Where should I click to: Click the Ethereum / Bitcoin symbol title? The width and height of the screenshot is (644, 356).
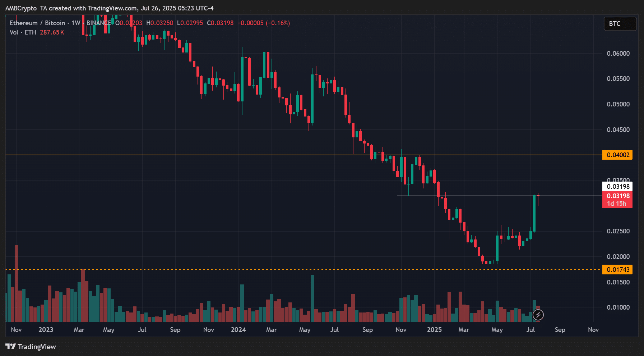pos(37,23)
